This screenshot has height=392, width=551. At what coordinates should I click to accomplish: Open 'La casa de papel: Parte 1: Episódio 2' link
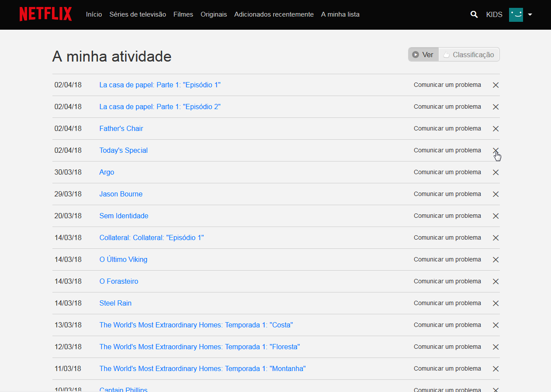click(160, 107)
